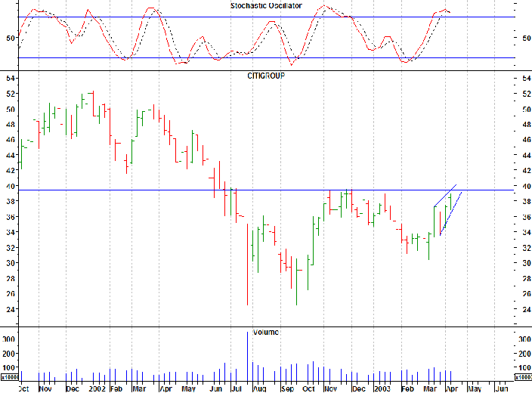Viewport: 532px width, 393px height.
Task: Click the 2002 year label on the time axis
Action: [x=97, y=388]
